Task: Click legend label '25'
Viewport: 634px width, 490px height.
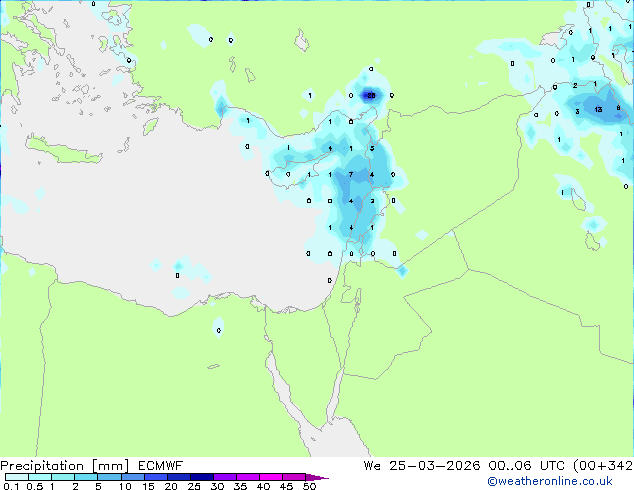Action: pyautogui.click(x=194, y=486)
